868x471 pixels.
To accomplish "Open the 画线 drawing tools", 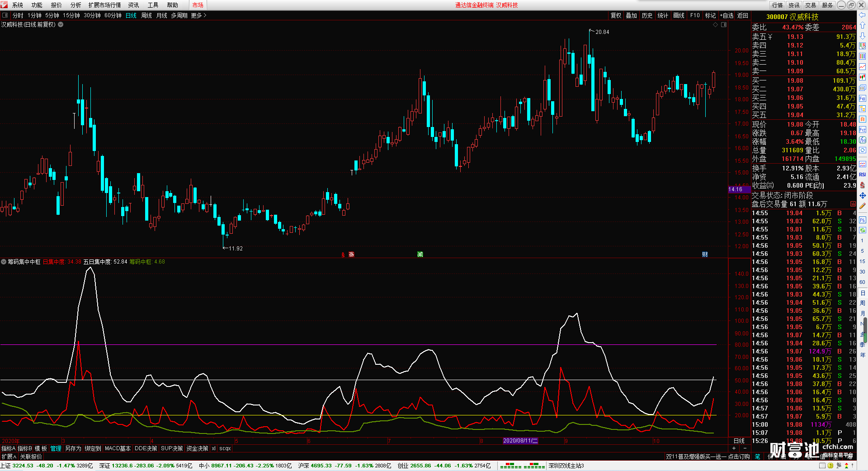I will click(x=679, y=15).
